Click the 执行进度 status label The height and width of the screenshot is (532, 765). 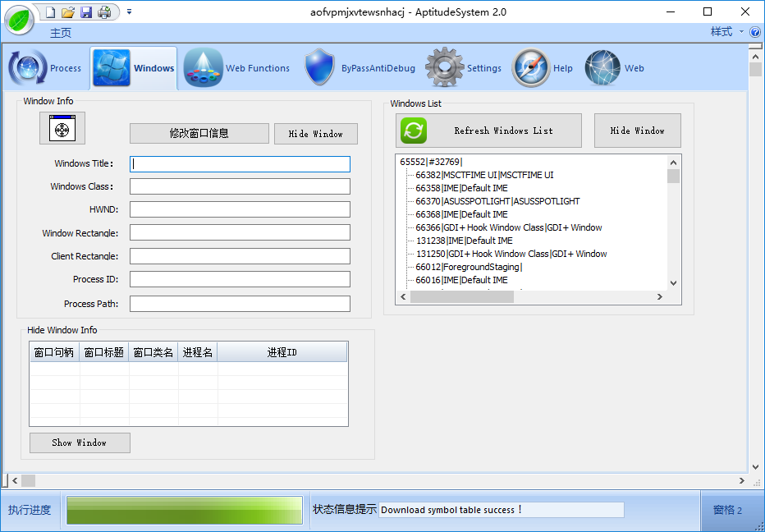click(x=30, y=511)
